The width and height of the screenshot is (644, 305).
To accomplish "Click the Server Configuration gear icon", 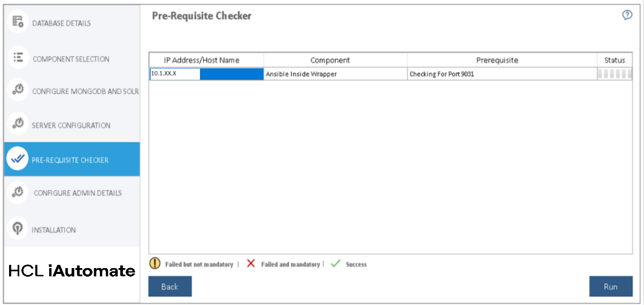I will click(18, 125).
